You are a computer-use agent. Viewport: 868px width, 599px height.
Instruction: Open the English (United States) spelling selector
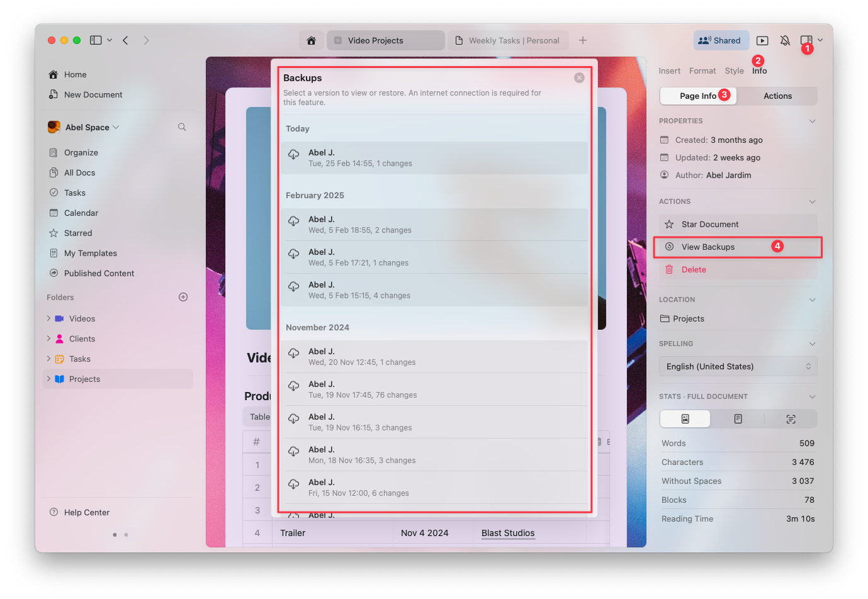click(738, 366)
